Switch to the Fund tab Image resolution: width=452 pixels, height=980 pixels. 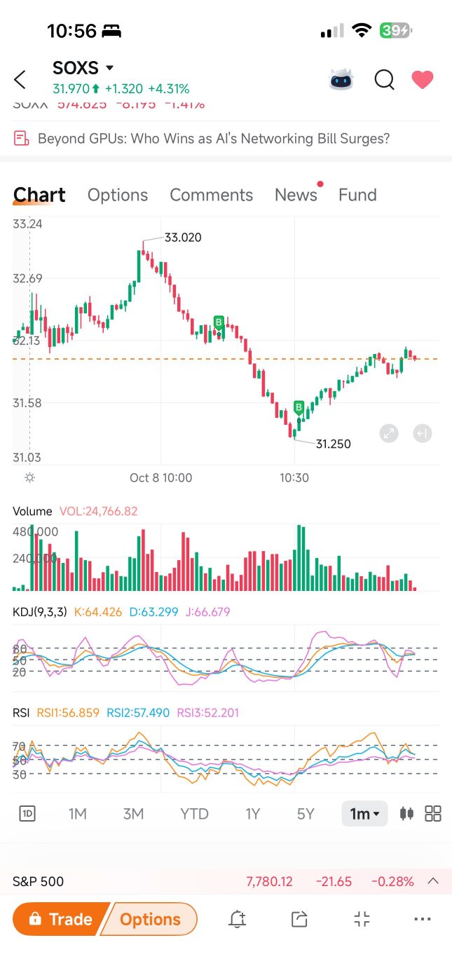(357, 195)
